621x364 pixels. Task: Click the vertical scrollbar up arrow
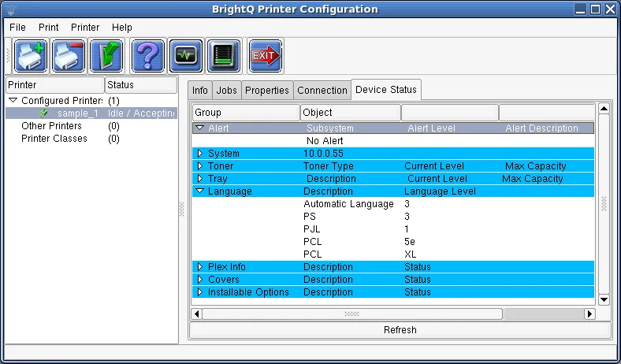[604, 108]
